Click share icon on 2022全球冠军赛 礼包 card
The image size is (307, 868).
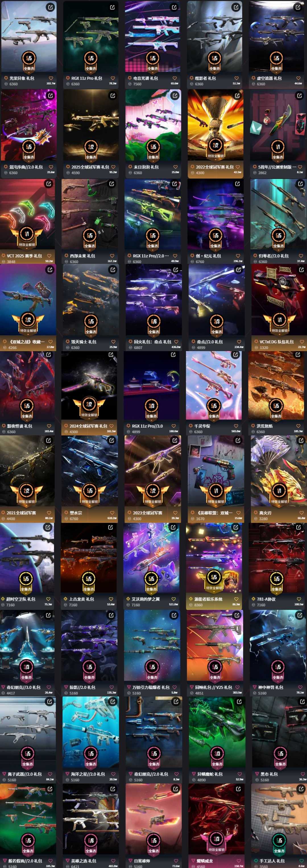click(x=237, y=96)
